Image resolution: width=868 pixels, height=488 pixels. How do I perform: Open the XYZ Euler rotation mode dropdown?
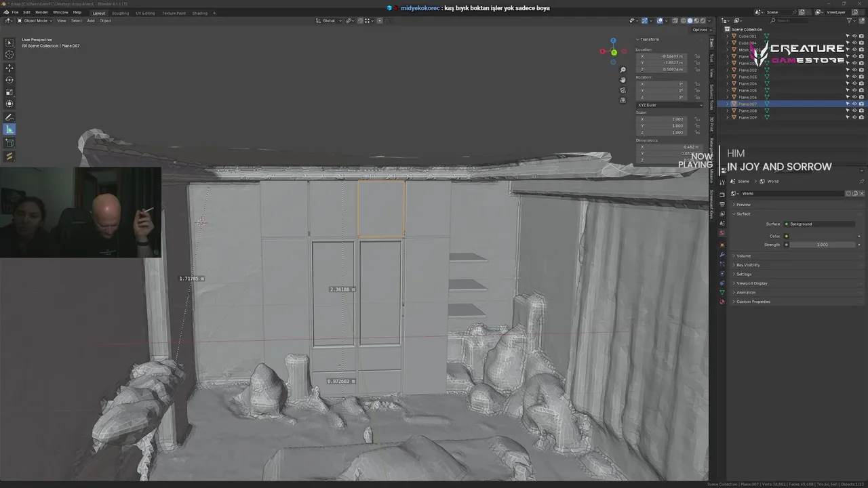click(670, 105)
